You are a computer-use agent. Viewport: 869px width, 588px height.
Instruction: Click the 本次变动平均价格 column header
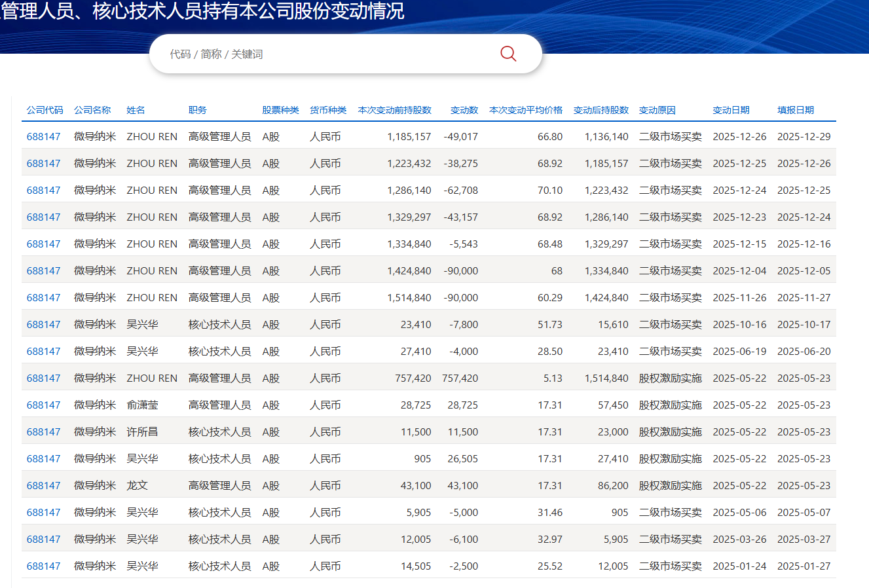click(x=525, y=110)
